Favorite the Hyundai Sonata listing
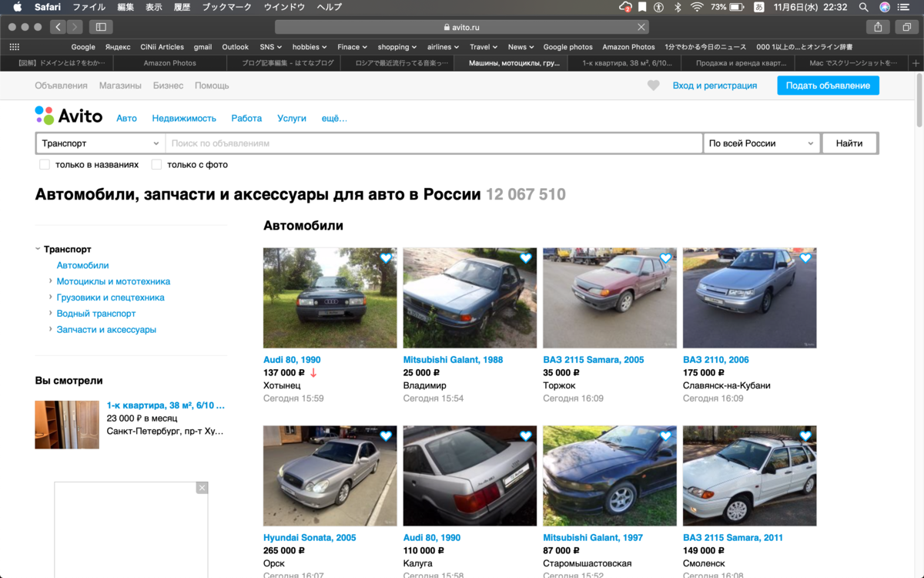Screen dimensions: 924x578 (386, 436)
